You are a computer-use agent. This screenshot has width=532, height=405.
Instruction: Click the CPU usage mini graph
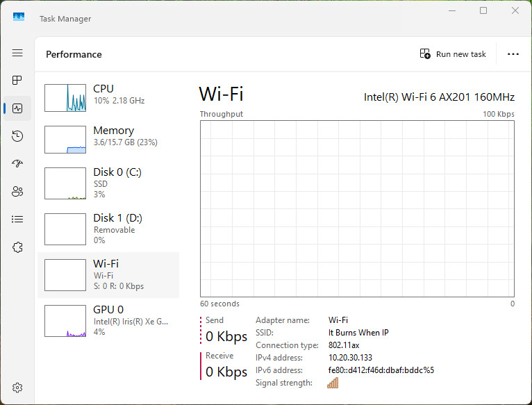click(x=65, y=98)
